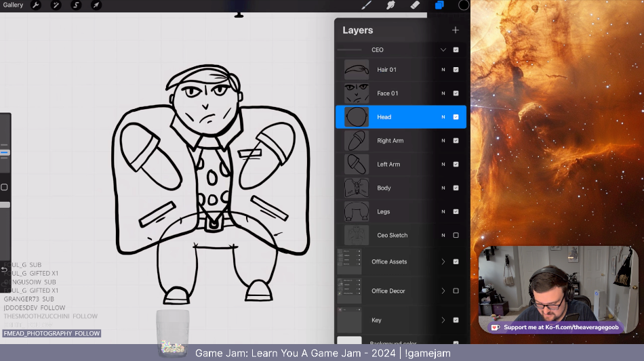644x361 pixels.
Task: Activate the Selection tool
Action: point(77,5)
